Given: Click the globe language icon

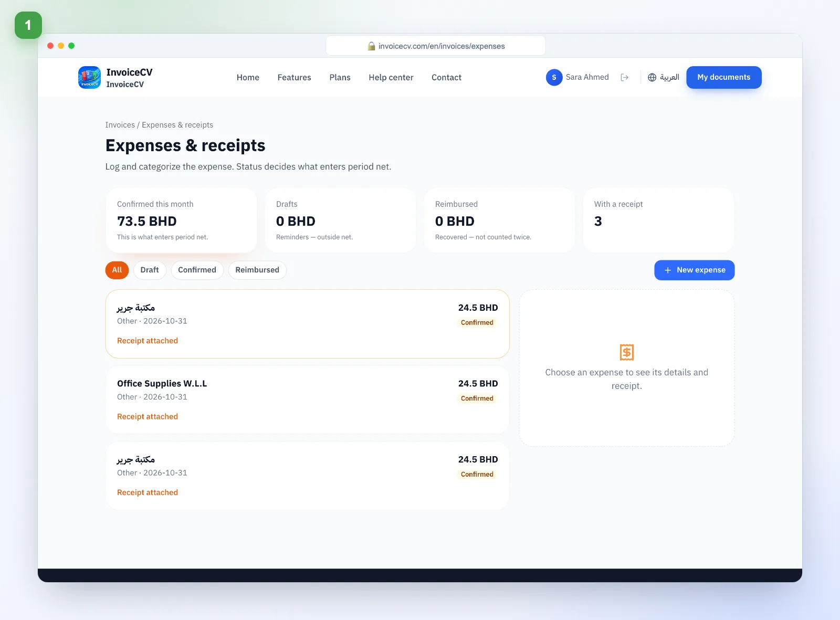Looking at the screenshot, I should [x=652, y=77].
